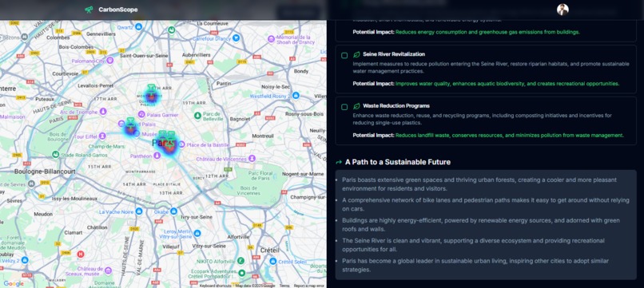This screenshot has width=644, height=288.
Task: Click the leaf icon beside Waste Reduction Programs
Action: [357, 106]
